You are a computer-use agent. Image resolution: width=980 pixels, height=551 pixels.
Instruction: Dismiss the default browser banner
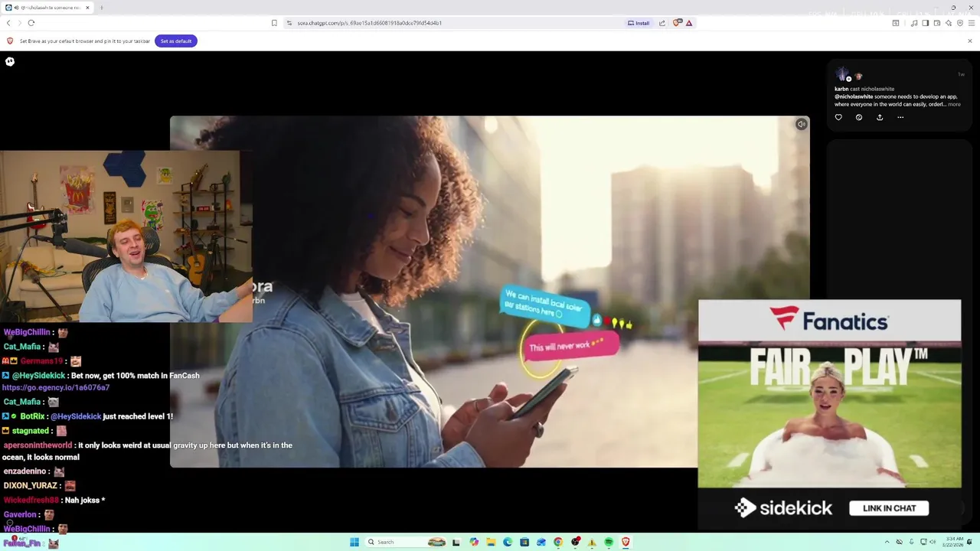click(x=970, y=41)
